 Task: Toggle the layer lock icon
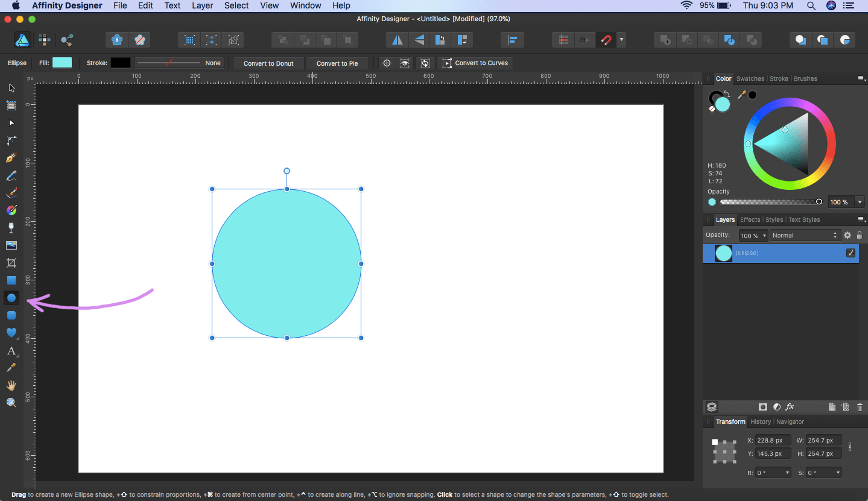860,235
